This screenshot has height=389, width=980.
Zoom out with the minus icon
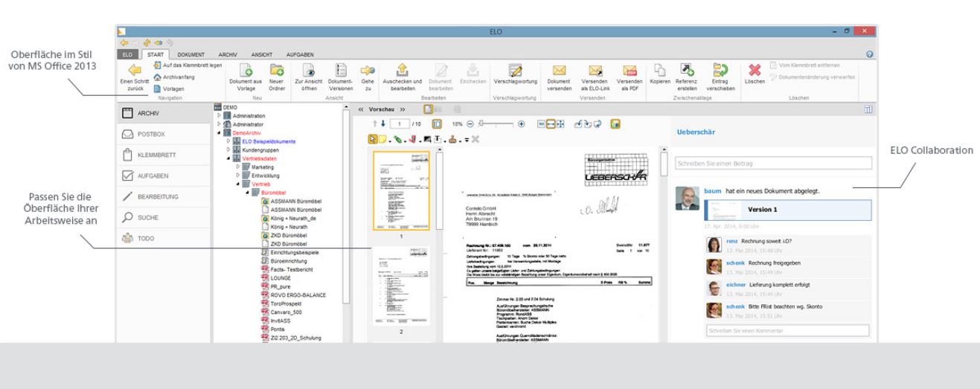pyautogui.click(x=472, y=124)
